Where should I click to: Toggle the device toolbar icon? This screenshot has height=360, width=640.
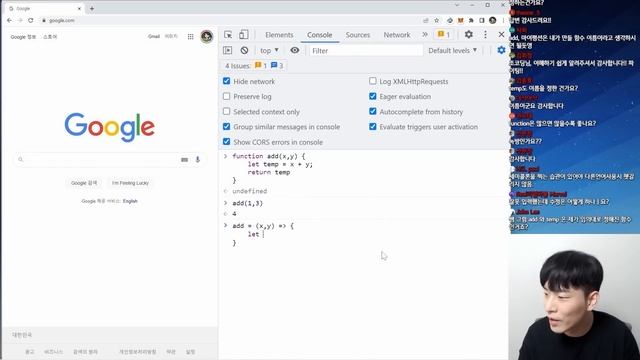[x=244, y=35]
